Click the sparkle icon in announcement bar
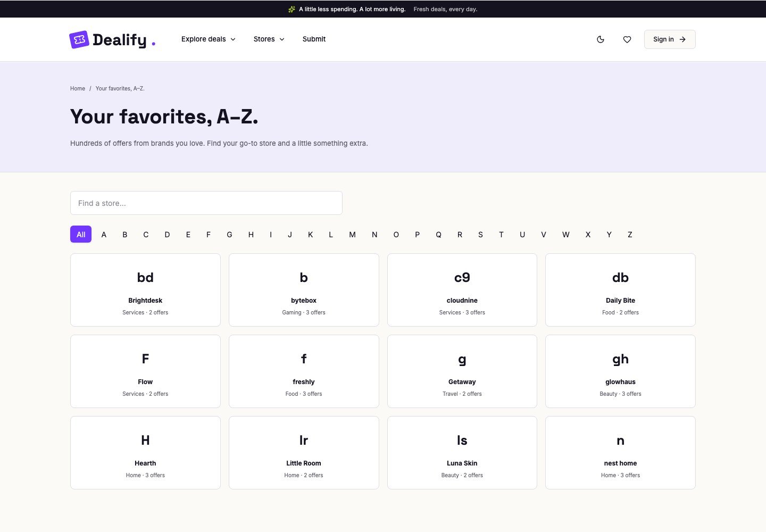 click(292, 9)
